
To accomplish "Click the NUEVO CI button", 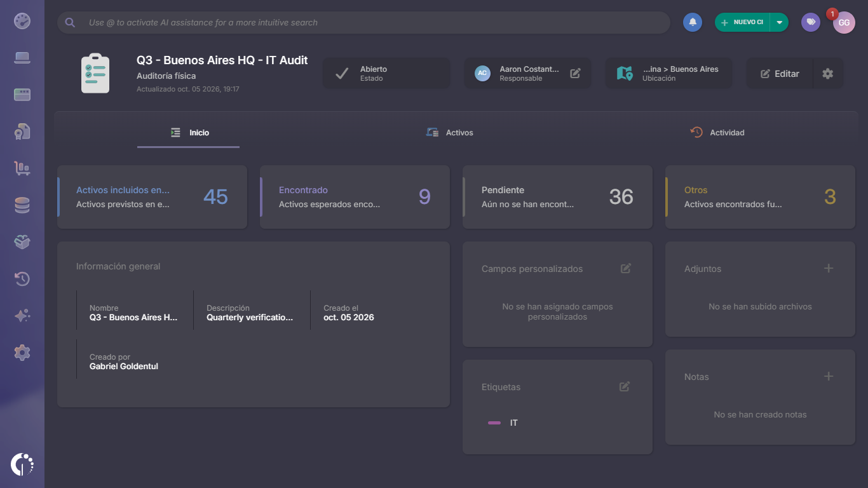I will click(x=742, y=22).
